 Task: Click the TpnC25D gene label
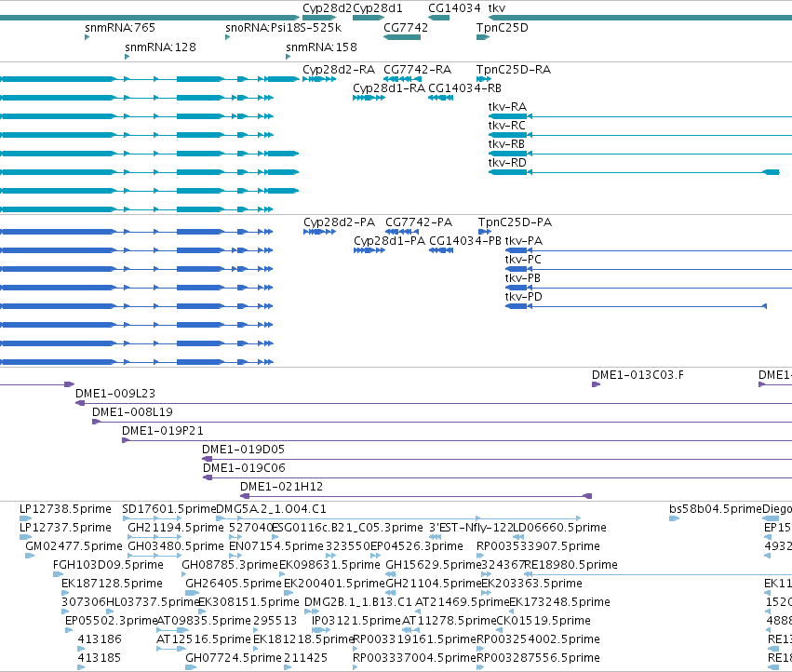(x=502, y=28)
